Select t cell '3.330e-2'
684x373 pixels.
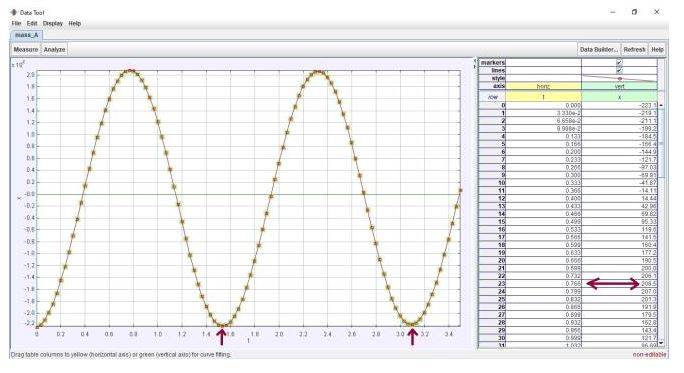click(x=543, y=113)
